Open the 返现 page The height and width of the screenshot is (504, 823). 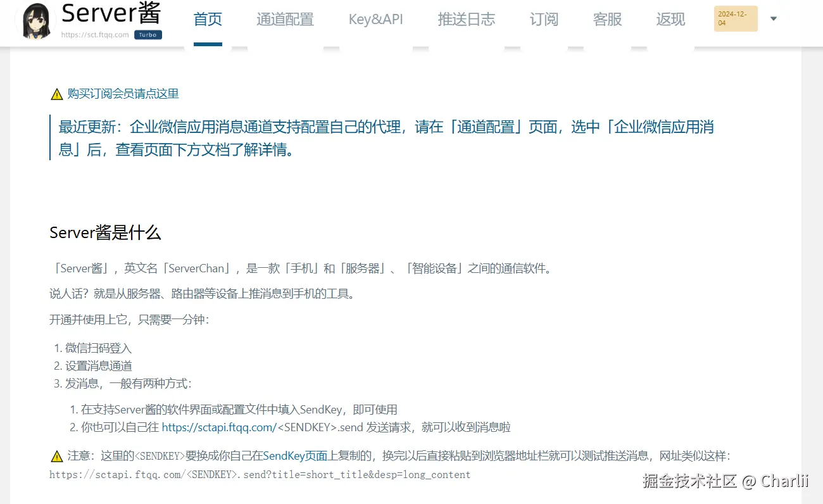(670, 20)
